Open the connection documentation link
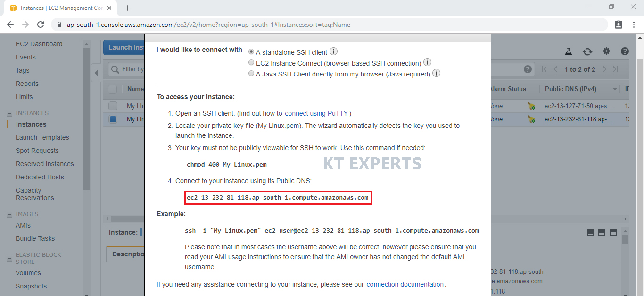Image resolution: width=644 pixels, height=296 pixels. [405, 284]
